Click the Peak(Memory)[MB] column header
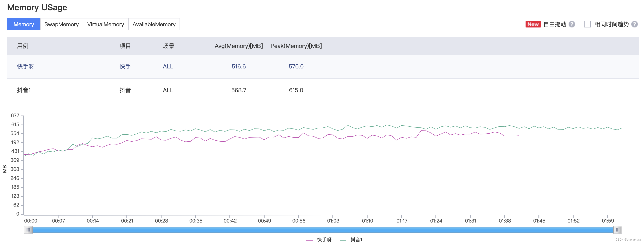The width and height of the screenshot is (644, 243). click(x=296, y=46)
